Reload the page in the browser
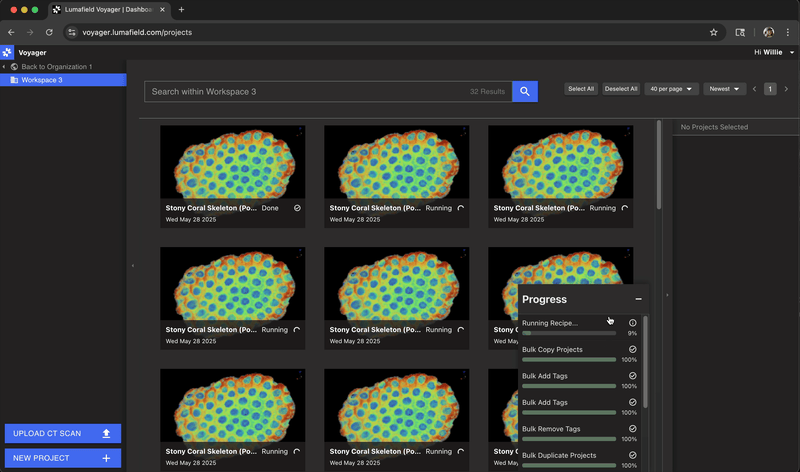Screen dimensions: 800x472 [x=48, y=32]
